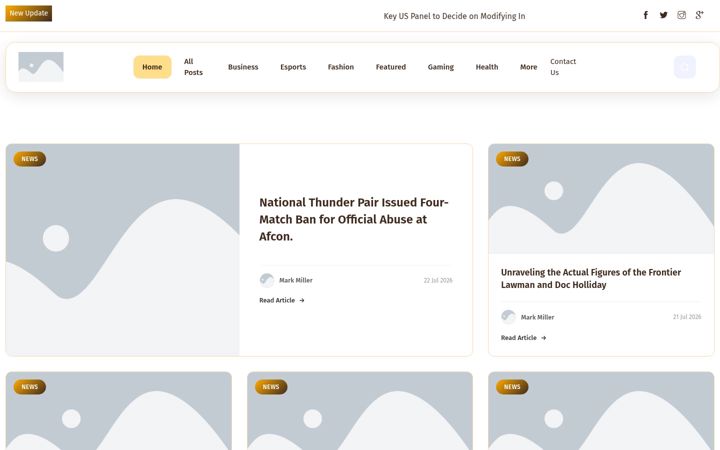The width and height of the screenshot is (720, 450).
Task: Open the Google Plus social icon
Action: 699,15
